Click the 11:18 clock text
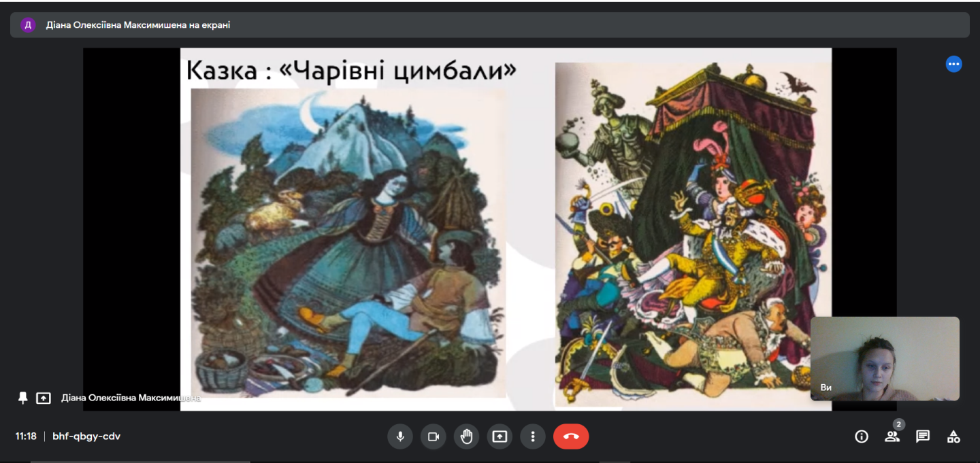Screen dimensions: 980x463 pyautogui.click(x=27, y=436)
